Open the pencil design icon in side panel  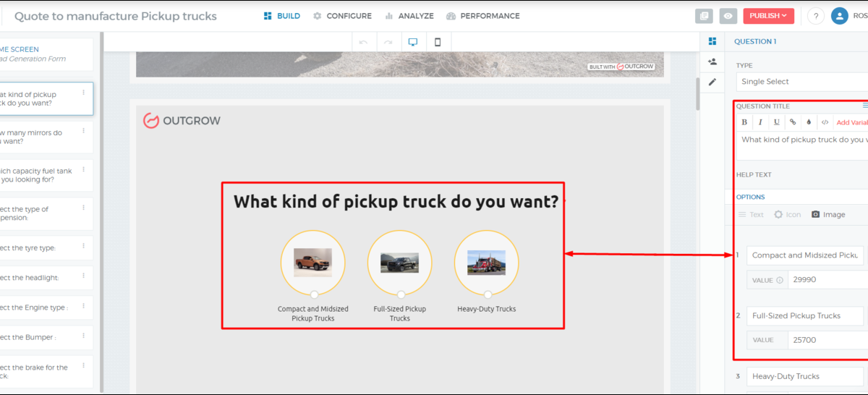pyautogui.click(x=712, y=82)
